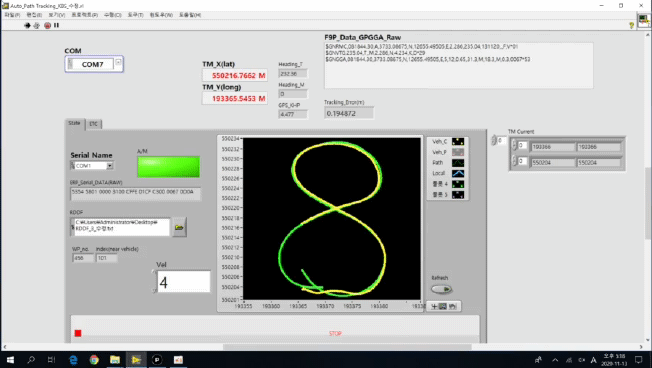Click the vertical scrollbar thumb
Image resolution: width=652 pixels, height=368 pixels.
click(648, 203)
